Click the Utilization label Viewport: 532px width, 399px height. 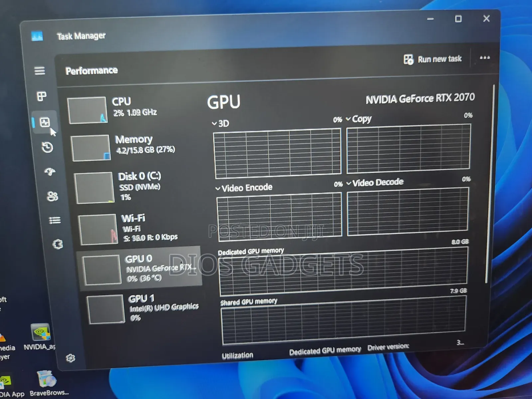pyautogui.click(x=237, y=355)
